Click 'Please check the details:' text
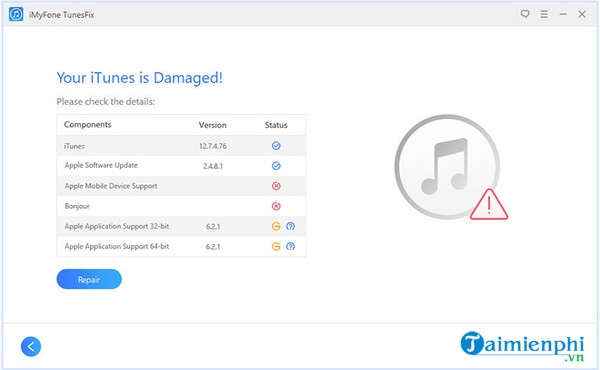This screenshot has width=600, height=370. click(x=106, y=102)
